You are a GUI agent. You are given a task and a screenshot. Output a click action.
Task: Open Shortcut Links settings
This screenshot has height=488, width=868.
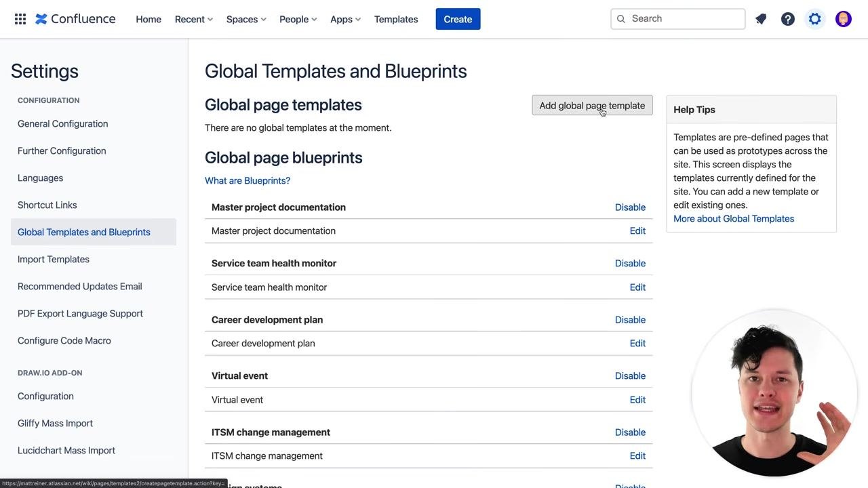[47, 205]
